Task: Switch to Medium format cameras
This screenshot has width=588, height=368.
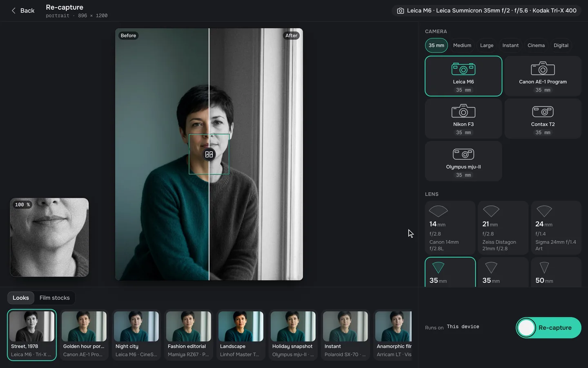Action: [462, 45]
